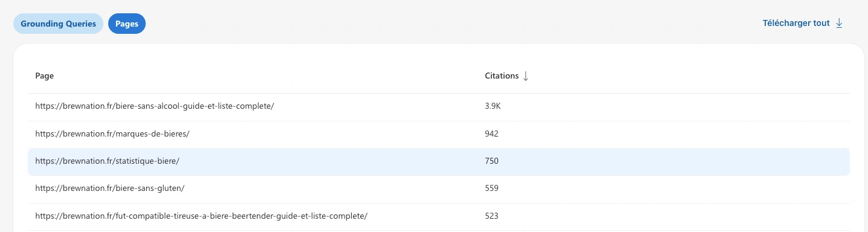Select the marques-de-bieres URL row

click(x=439, y=134)
